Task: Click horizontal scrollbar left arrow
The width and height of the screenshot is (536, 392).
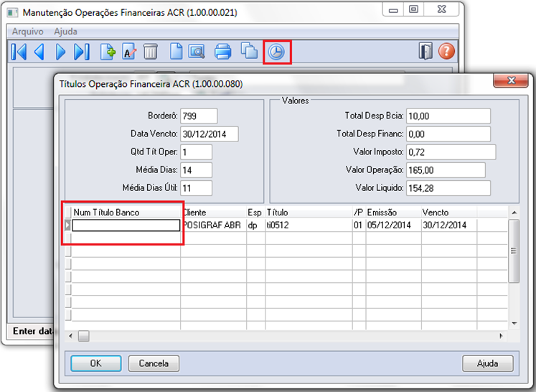Action: tap(70, 336)
